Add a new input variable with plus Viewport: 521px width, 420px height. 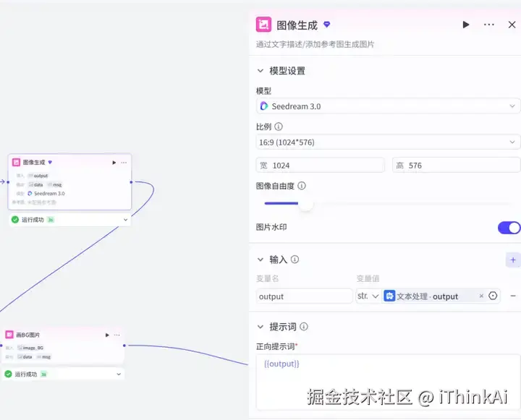tap(513, 260)
